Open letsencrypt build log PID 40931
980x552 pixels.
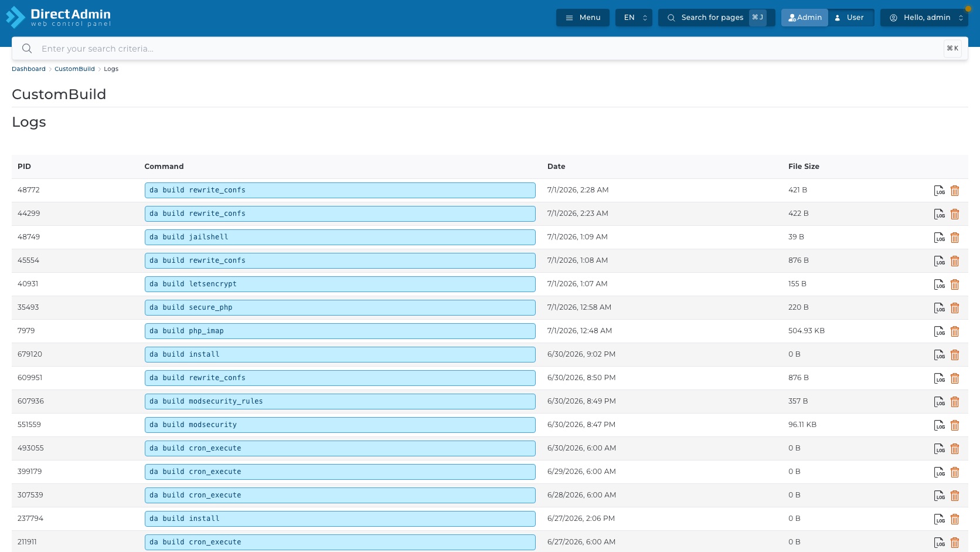tap(940, 285)
